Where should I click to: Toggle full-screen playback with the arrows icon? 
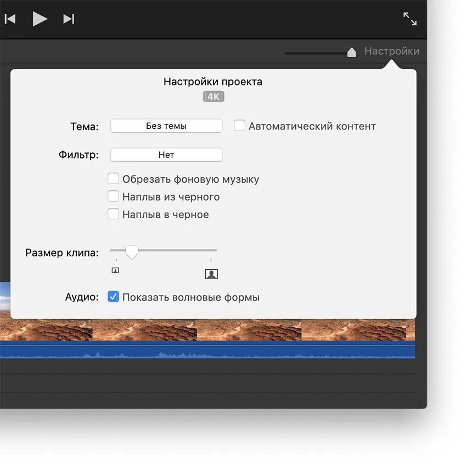coord(410,19)
